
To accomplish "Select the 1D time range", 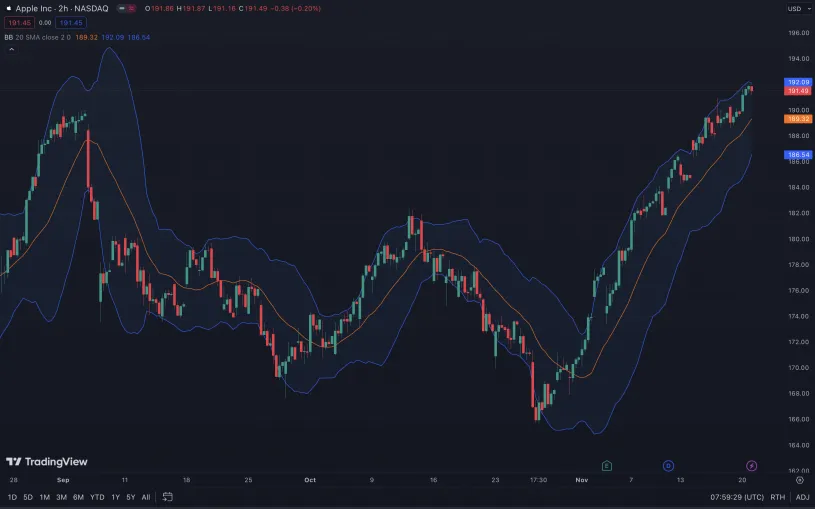I will coord(12,497).
